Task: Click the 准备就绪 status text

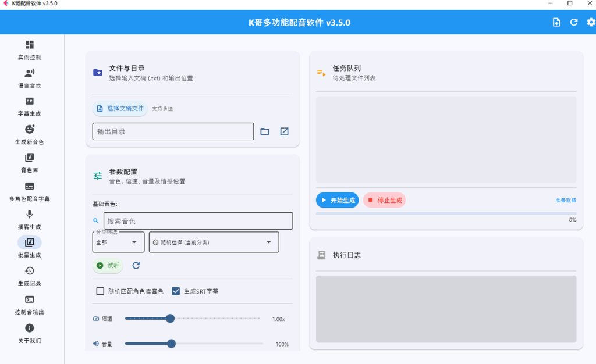Action: [x=566, y=200]
